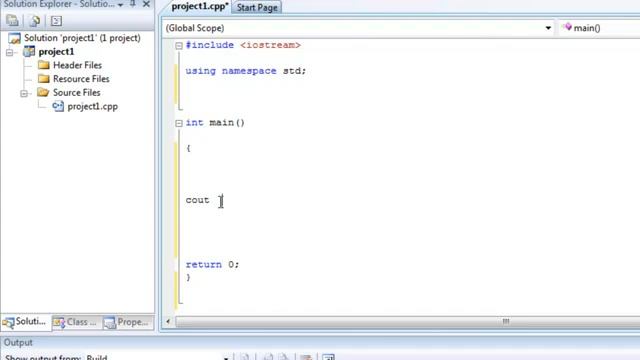Select the project1 project name

(x=56, y=52)
